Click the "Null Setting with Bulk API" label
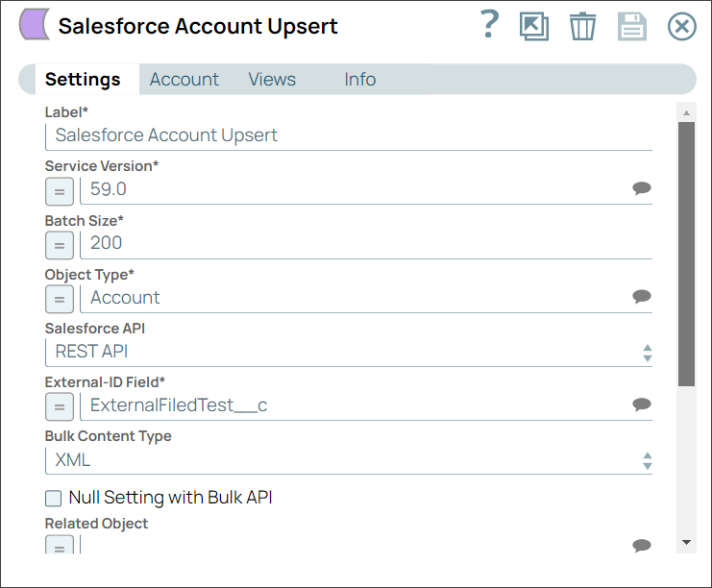Viewport: 712px width, 588px height. (x=170, y=498)
